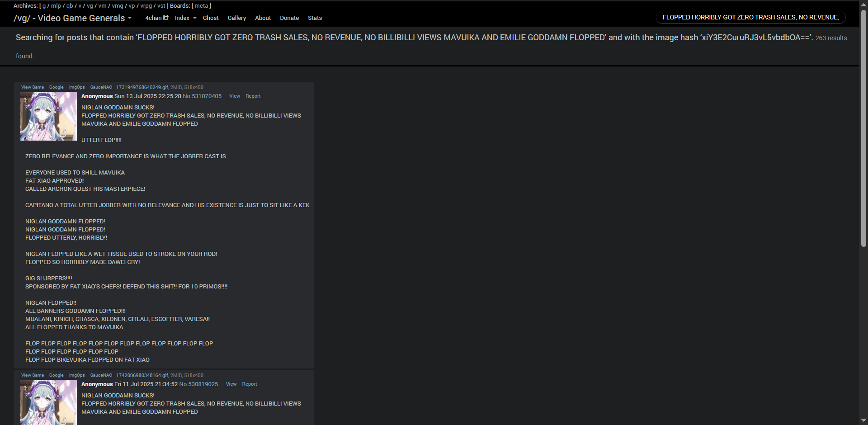Open file 1742006980348164.gif link
Screen dimensions: 868x425
(142, 375)
